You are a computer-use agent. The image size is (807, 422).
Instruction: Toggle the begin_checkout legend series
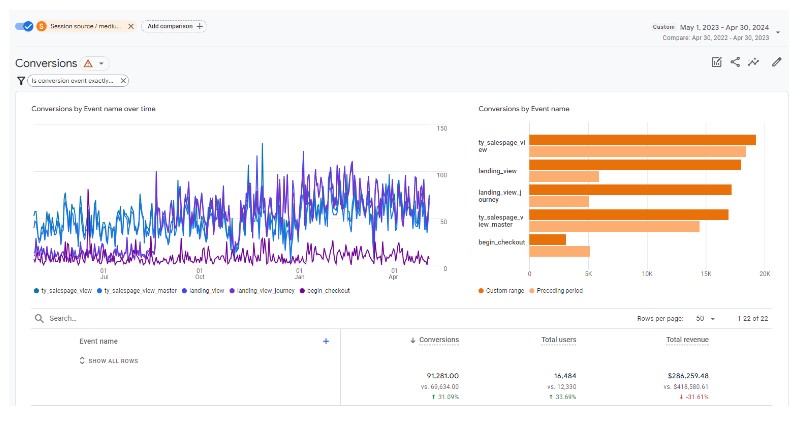(x=325, y=291)
